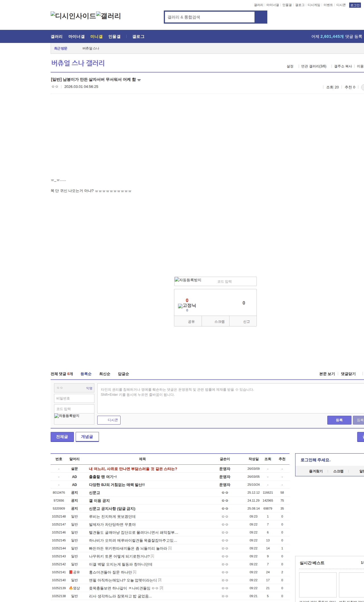
Task: Click 로그인해 주세요. link
Action: [x=315, y=460]
